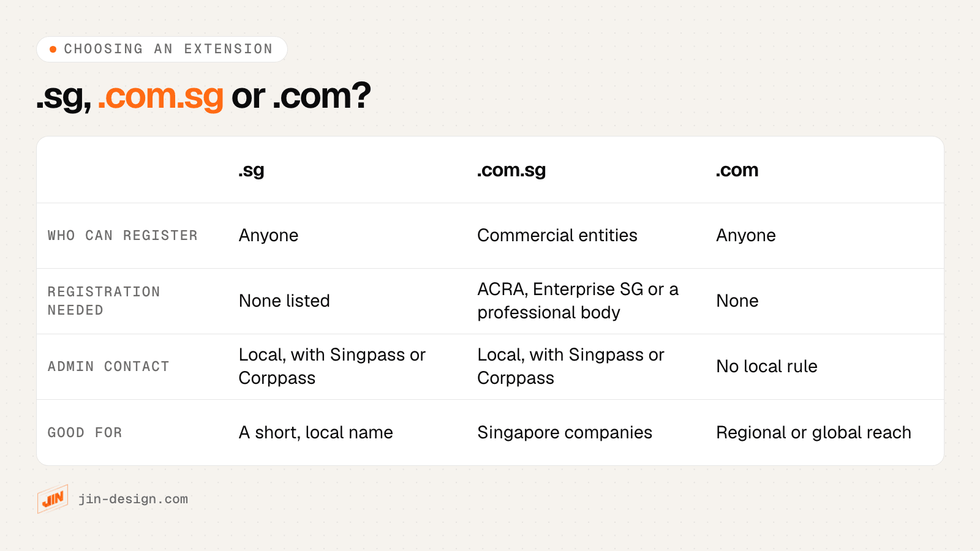This screenshot has width=980, height=551.
Task: Open the jin-design.com link
Action: click(133, 499)
